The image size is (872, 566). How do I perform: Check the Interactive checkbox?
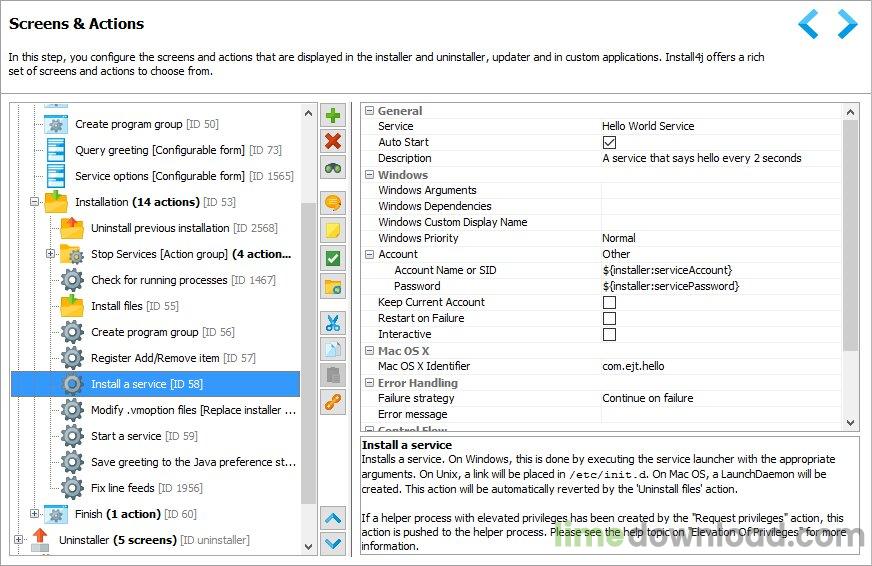(x=610, y=335)
